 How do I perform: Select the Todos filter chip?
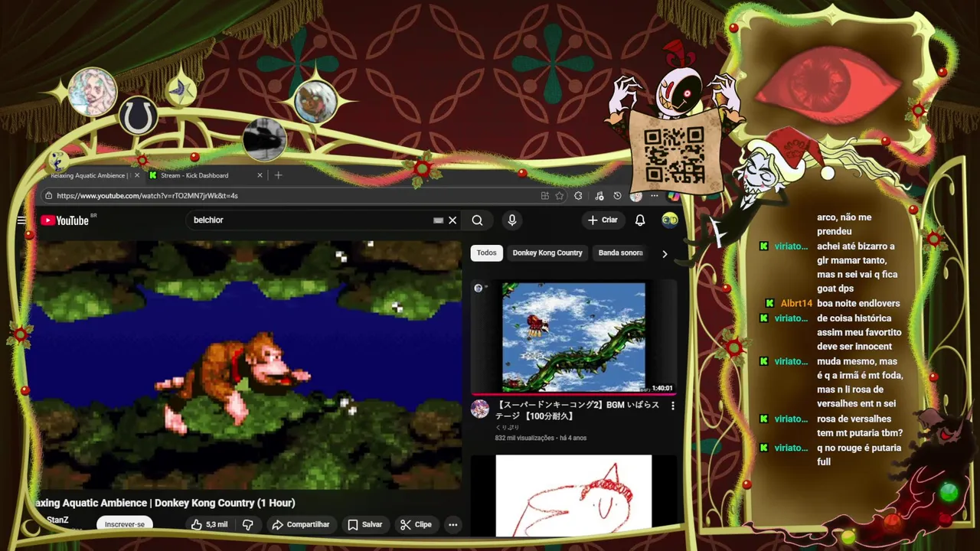487,253
